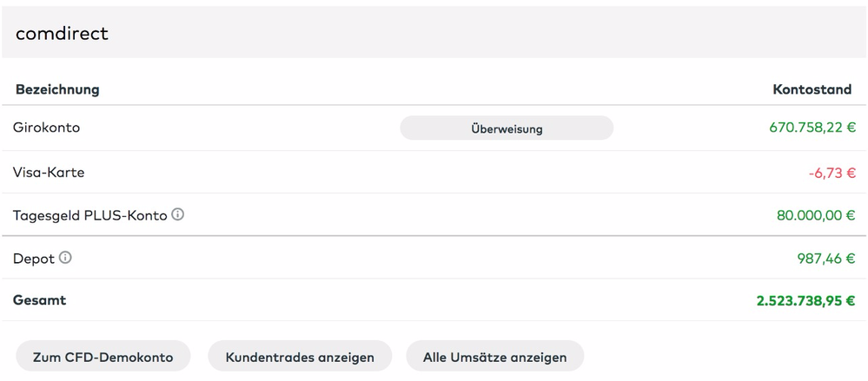
Task: Click info icon next to Tagesgeld PLUS-Konto
Action: 178,214
